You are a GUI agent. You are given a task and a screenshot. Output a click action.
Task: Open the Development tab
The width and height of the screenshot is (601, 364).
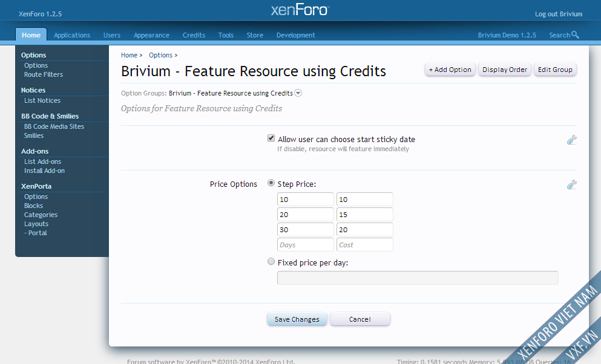[x=295, y=35]
